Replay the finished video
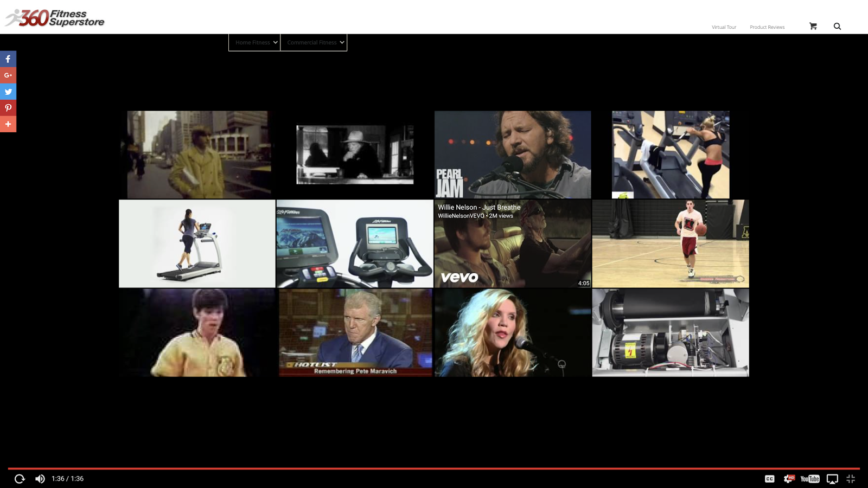The width and height of the screenshot is (868, 488). pos(20,479)
